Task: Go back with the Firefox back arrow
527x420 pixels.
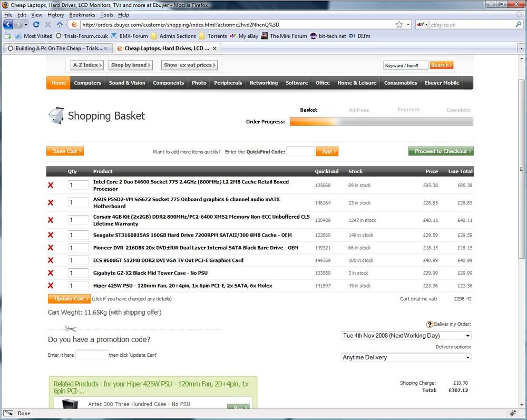Action: 8,25
